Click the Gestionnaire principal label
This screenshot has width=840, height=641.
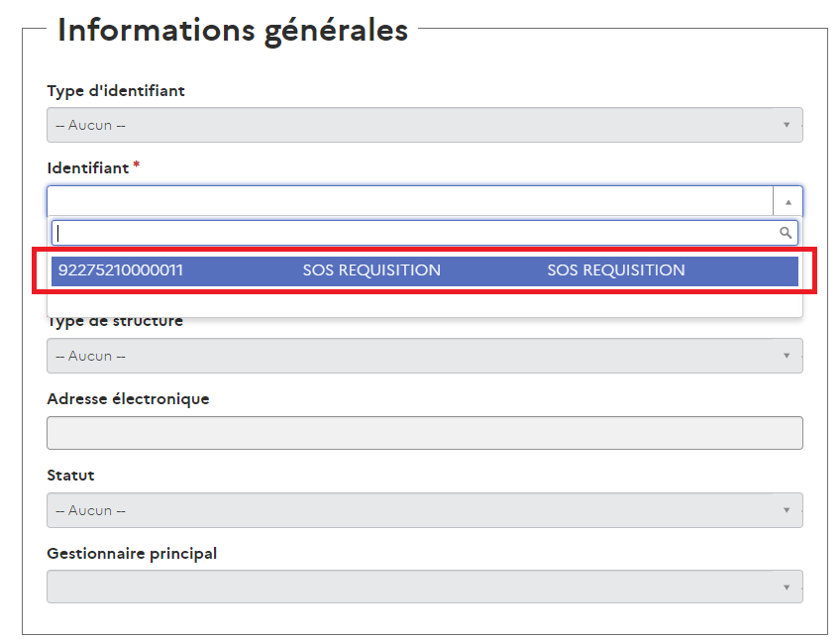tap(132, 553)
